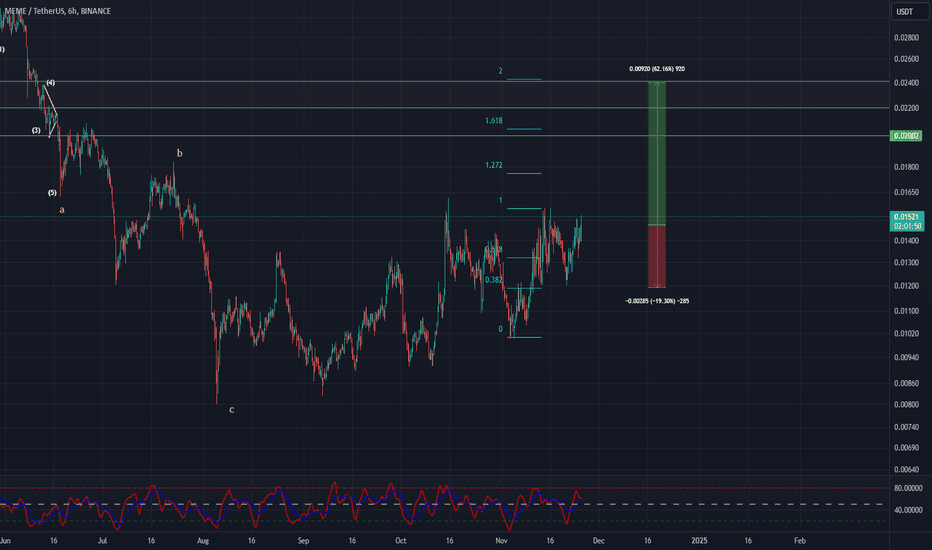
Task: Click the 0.01650 price axis label
Action: pos(906,193)
